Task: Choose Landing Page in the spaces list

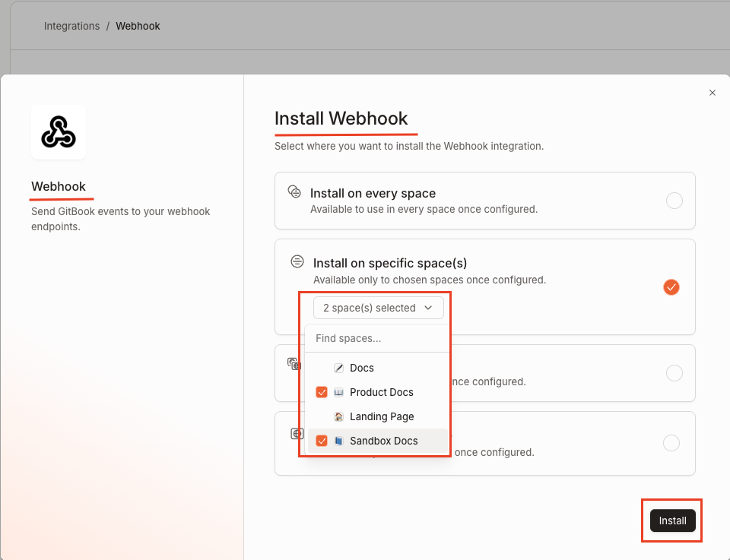Action: point(378,416)
